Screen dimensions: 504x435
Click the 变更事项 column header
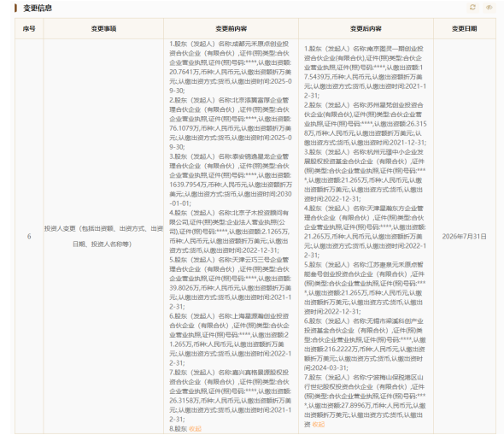tap(103, 28)
